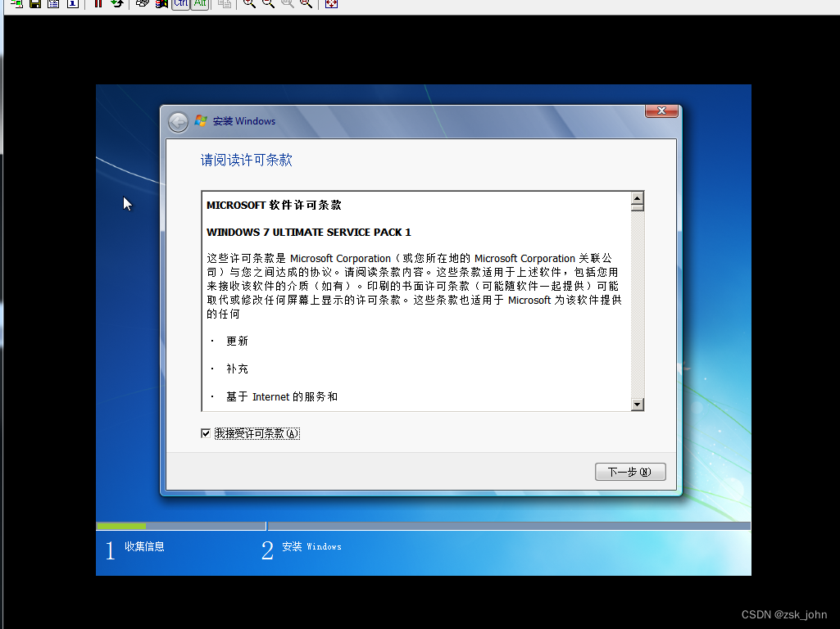The image size is (840, 629).
Task: Close the 安装 Windows dialog
Action: point(661,111)
